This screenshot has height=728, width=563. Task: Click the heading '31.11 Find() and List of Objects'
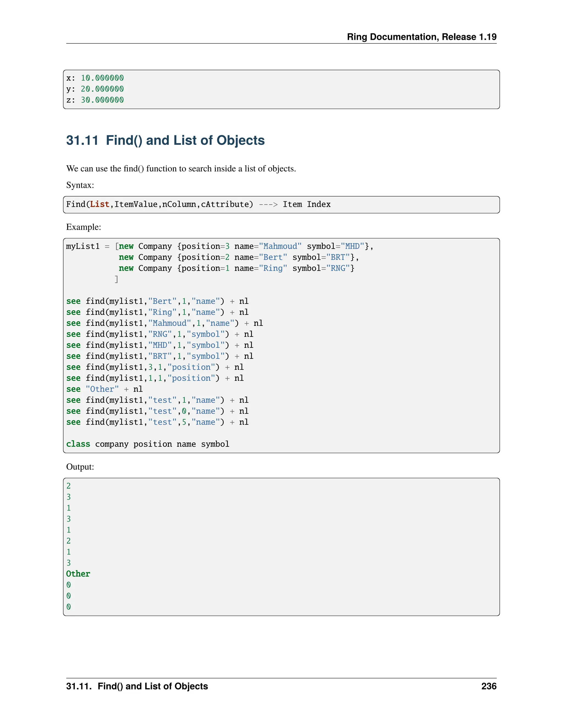tap(165, 140)
